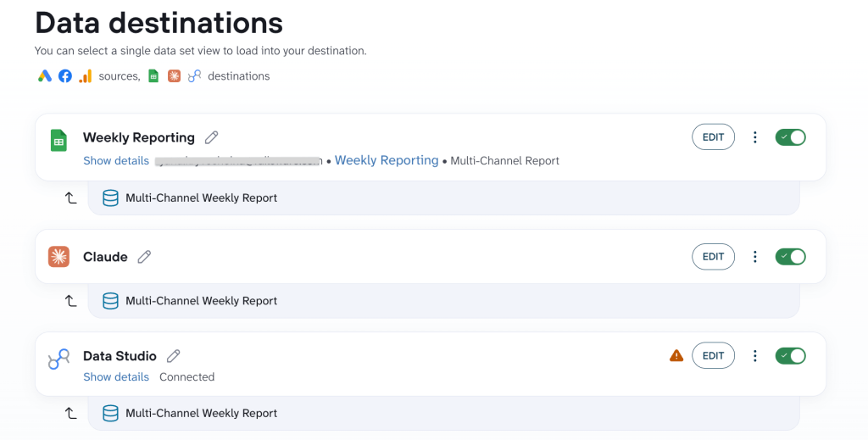
Task: Select Multi-Channel Weekly Report under Claude
Action: [443, 301]
